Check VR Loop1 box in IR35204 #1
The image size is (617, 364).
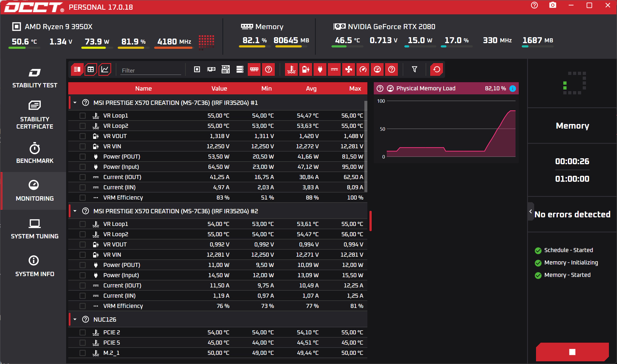pyautogui.click(x=83, y=116)
